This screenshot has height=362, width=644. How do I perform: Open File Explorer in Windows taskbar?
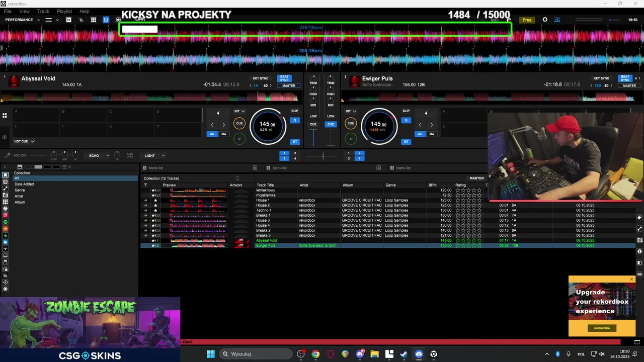coord(374,354)
